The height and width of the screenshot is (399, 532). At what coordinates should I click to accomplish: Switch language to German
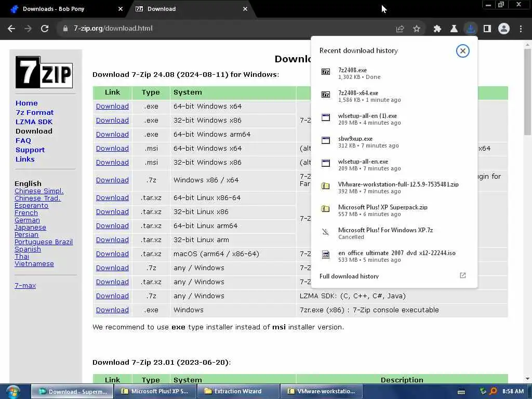tap(27, 220)
